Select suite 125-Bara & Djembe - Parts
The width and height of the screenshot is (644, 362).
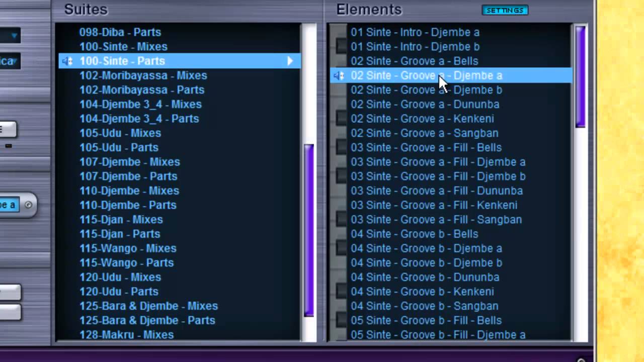tap(147, 321)
